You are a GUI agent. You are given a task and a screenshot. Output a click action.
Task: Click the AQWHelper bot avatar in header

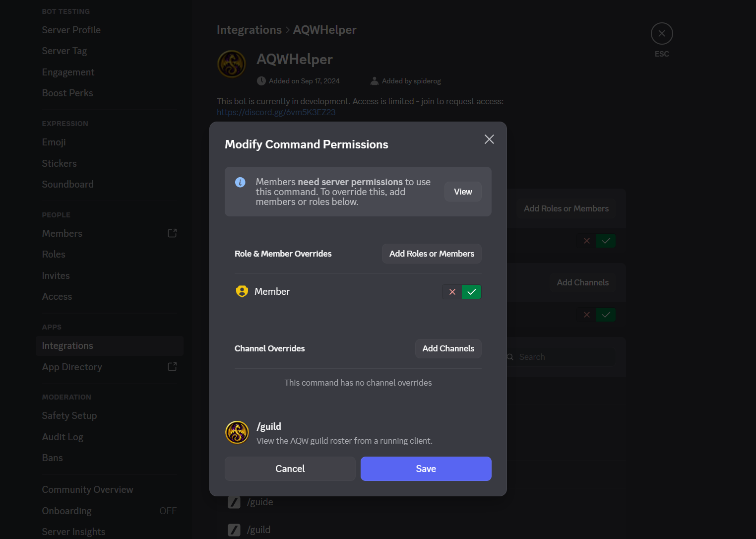click(232, 64)
